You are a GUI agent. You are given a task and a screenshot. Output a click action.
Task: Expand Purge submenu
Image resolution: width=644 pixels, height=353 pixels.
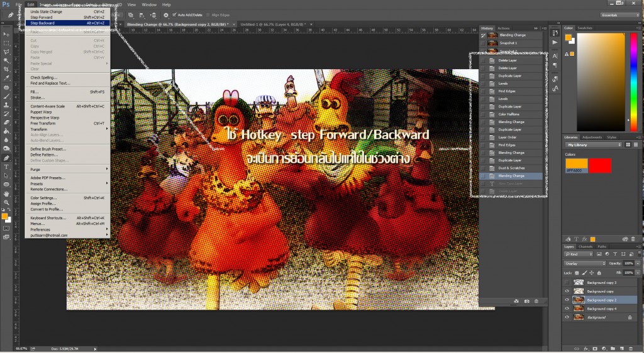tap(68, 170)
